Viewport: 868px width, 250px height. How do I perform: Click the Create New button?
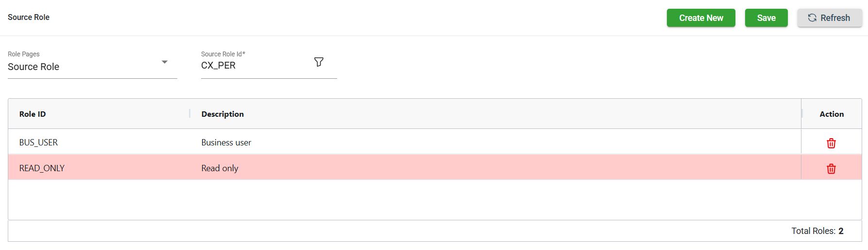(x=700, y=18)
